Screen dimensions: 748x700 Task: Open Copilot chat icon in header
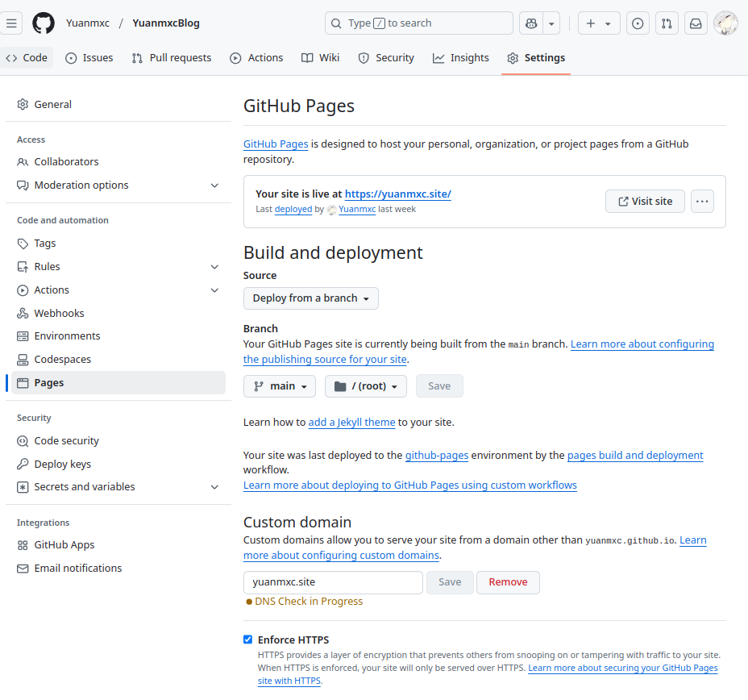[531, 23]
